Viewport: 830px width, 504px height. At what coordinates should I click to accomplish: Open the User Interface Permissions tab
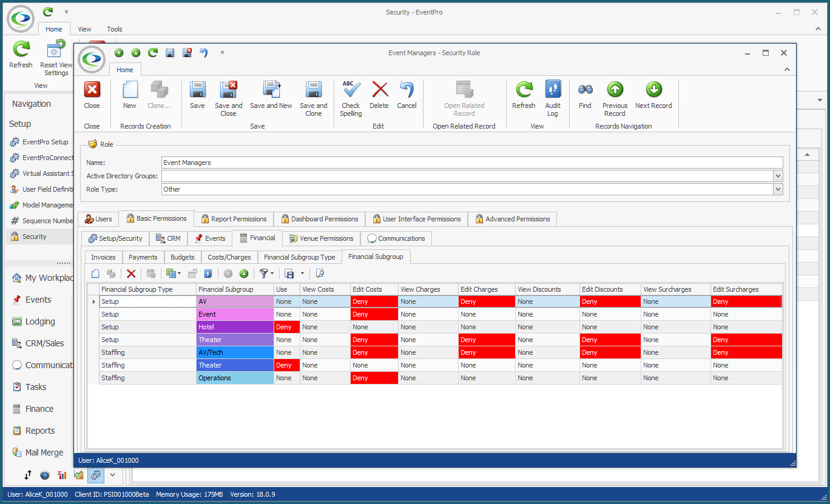point(416,219)
